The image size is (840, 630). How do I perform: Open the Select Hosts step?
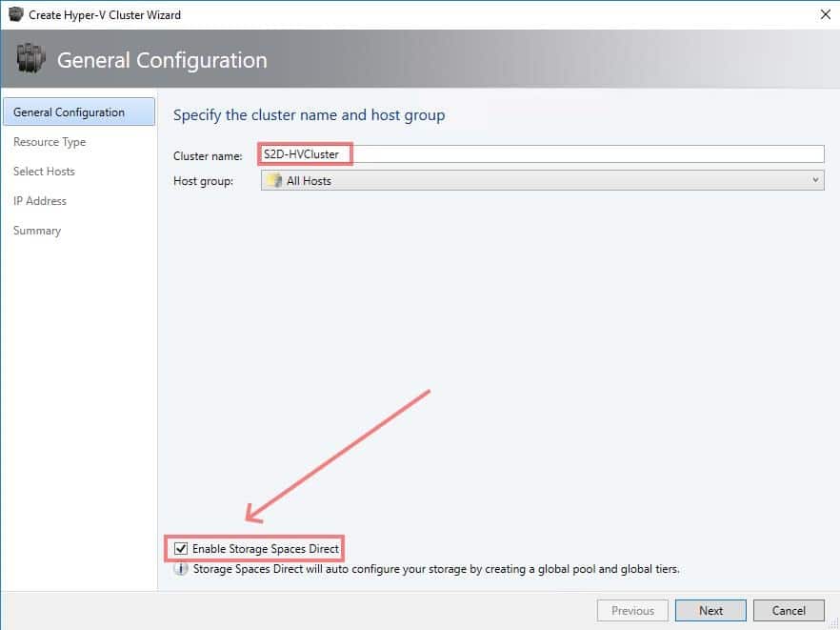click(x=44, y=172)
